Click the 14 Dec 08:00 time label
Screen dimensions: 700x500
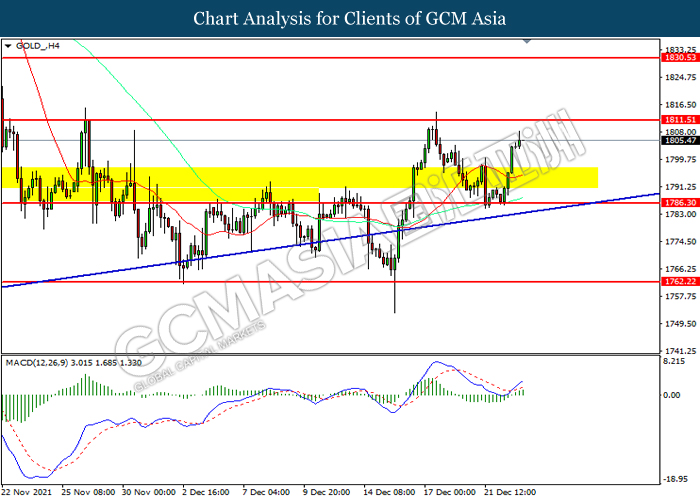[x=390, y=492]
